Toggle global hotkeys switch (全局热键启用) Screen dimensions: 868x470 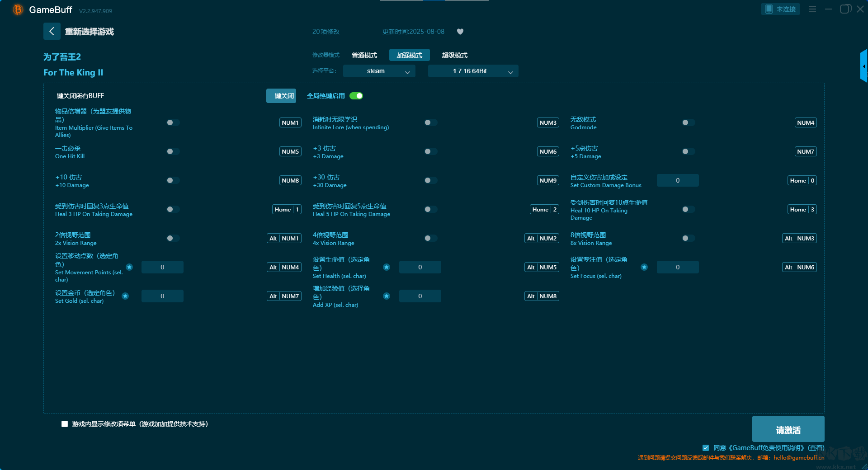point(356,96)
